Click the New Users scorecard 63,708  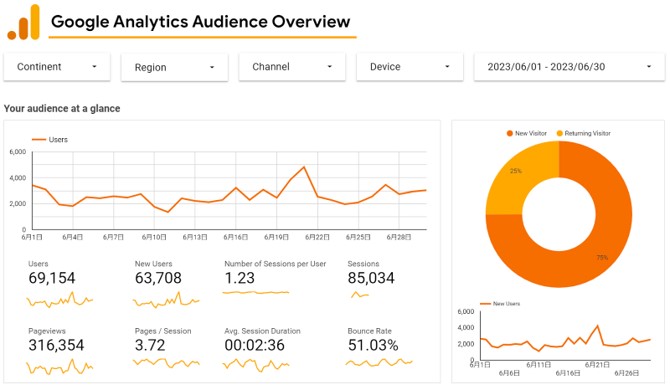[158, 278]
